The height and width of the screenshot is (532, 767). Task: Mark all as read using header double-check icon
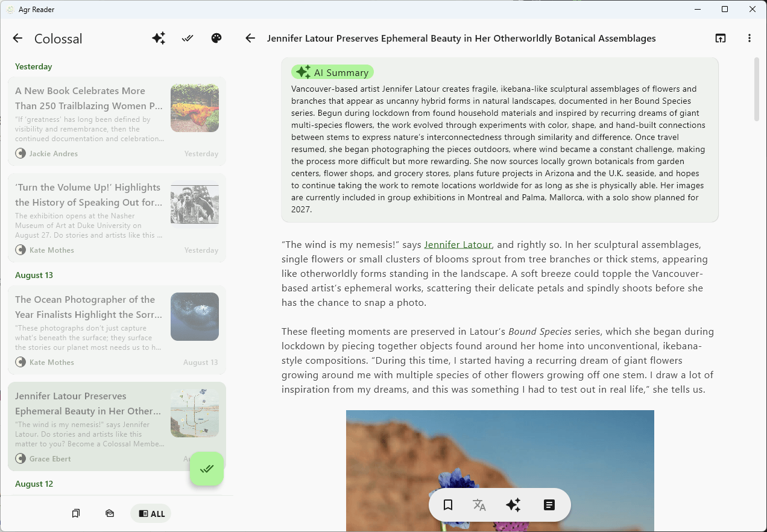coord(188,38)
